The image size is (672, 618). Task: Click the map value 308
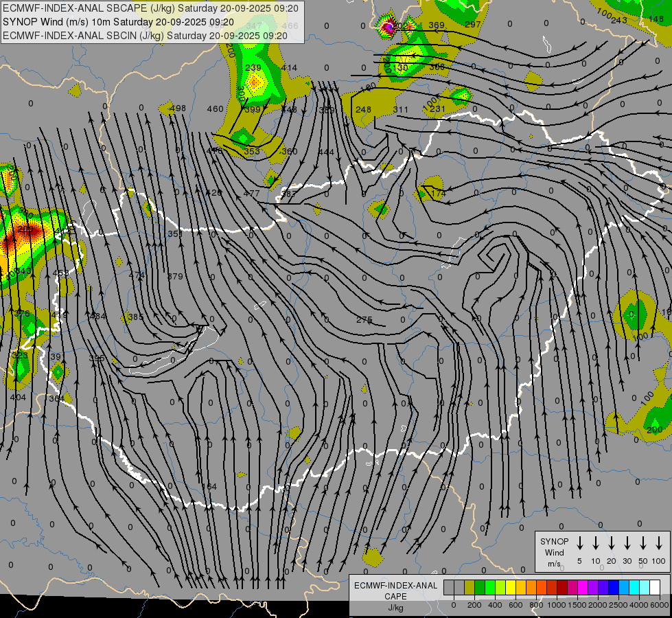pyautogui.click(x=437, y=67)
